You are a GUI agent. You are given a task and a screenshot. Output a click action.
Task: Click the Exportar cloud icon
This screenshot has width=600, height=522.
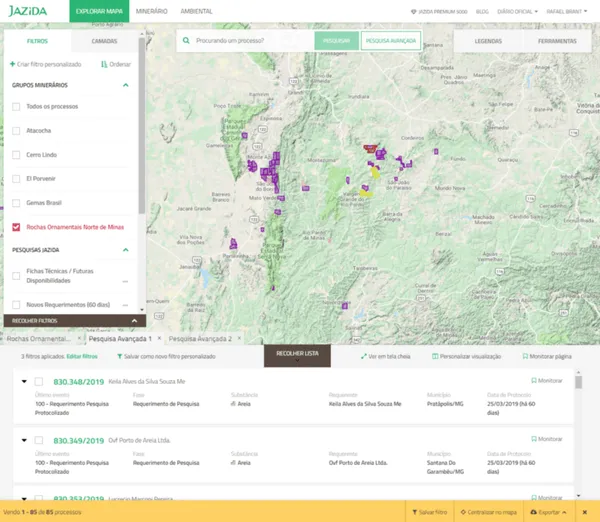pyautogui.click(x=533, y=512)
